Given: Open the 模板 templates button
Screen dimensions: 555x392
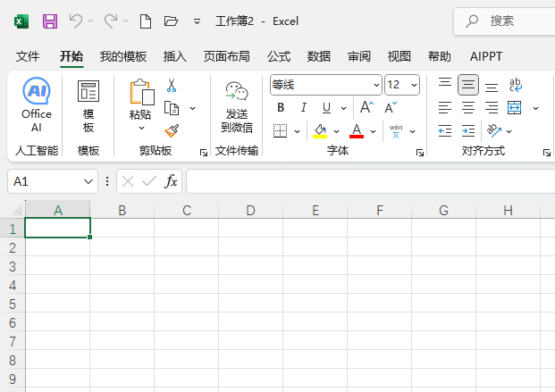Looking at the screenshot, I should pyautogui.click(x=88, y=105).
